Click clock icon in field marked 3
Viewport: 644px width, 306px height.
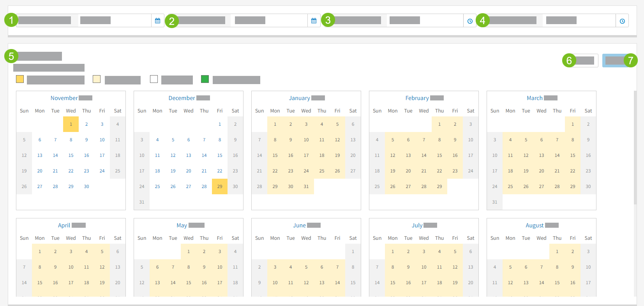(470, 21)
